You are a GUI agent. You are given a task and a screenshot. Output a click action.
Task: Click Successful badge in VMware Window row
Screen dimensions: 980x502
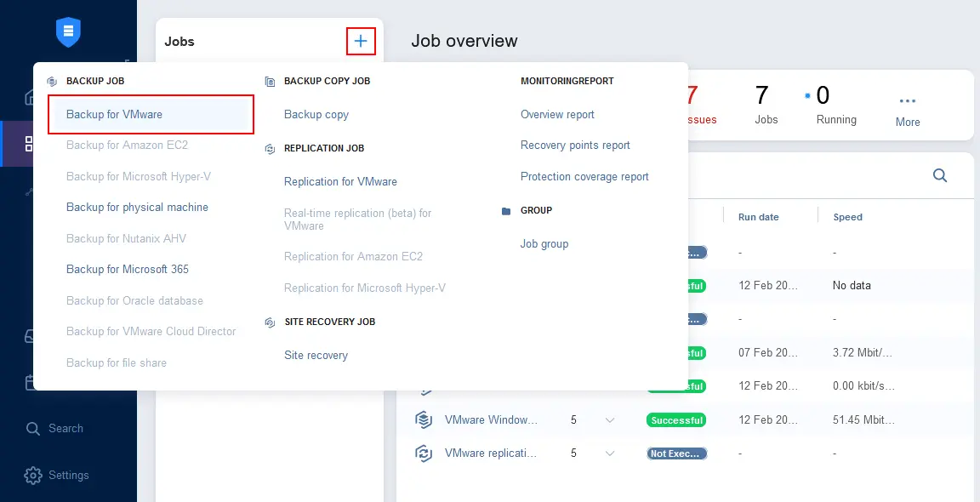coord(676,420)
